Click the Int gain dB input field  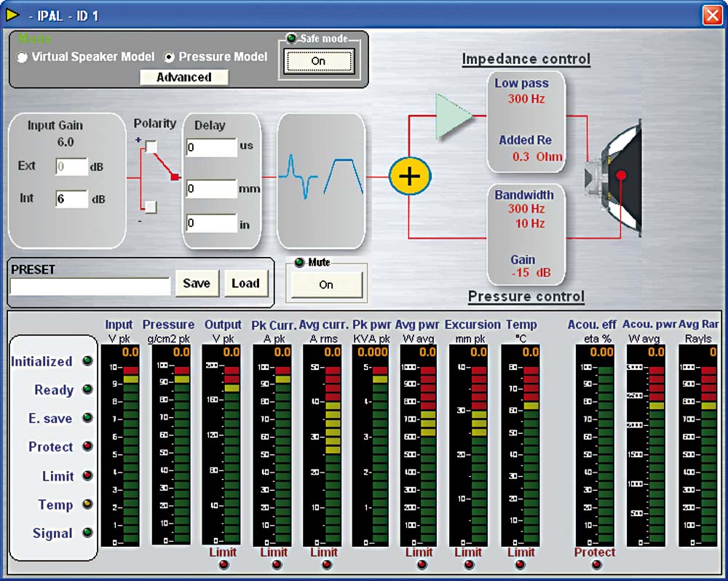71,199
